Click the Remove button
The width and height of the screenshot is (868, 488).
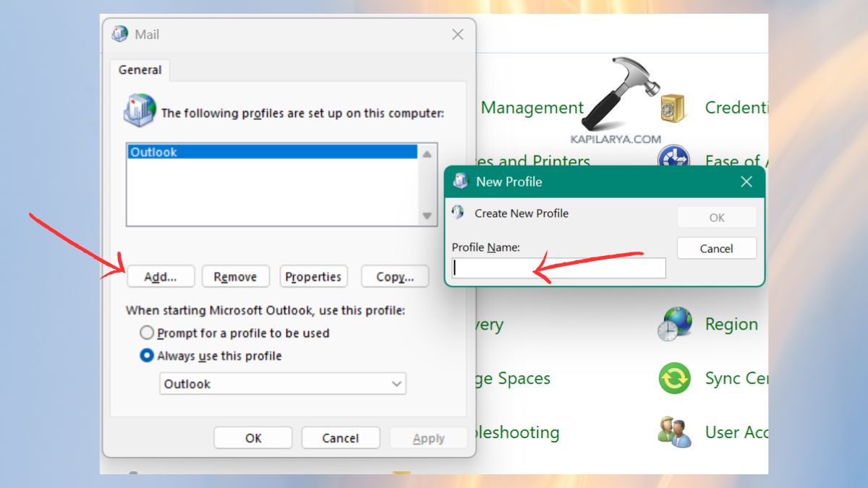[235, 276]
